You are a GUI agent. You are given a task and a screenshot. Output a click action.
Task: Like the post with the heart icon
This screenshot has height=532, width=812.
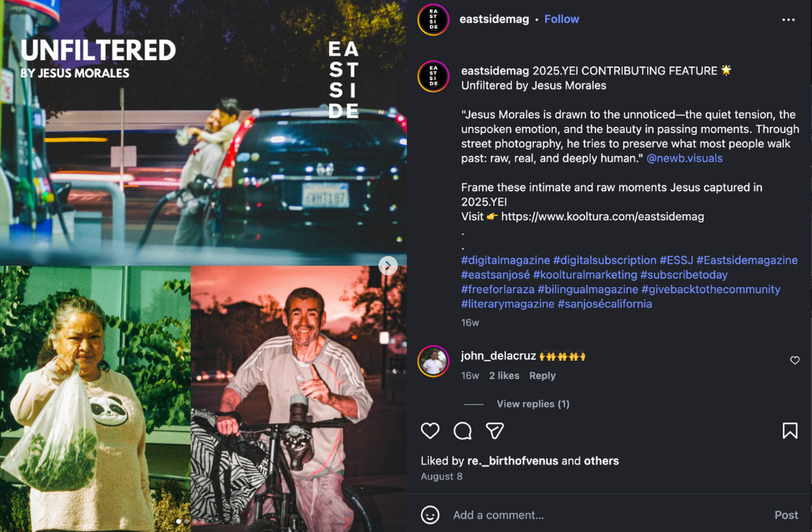coord(430,431)
